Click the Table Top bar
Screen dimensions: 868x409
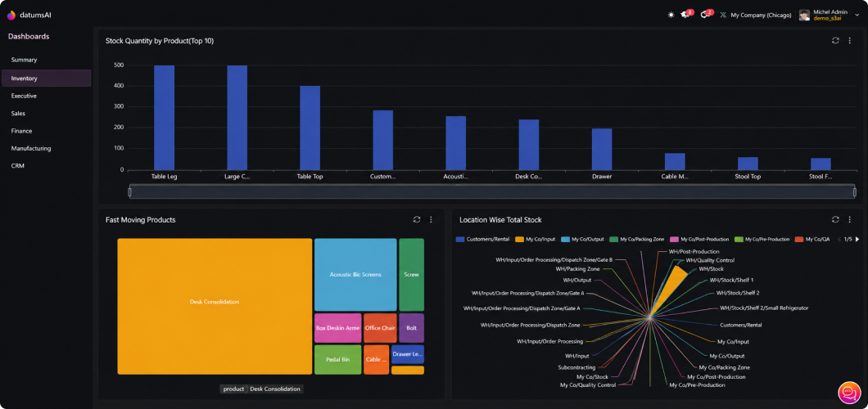[x=310, y=128]
